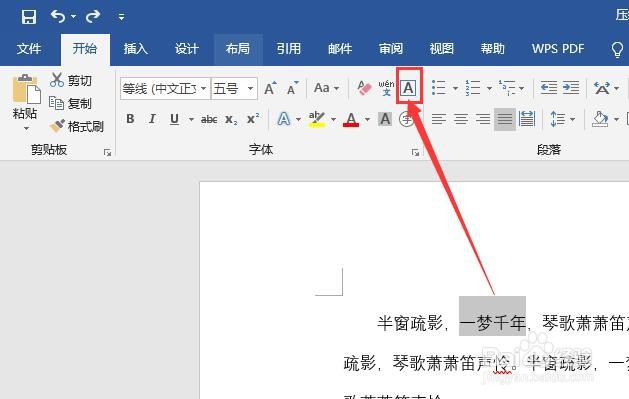Open the Asian layout options icon
629x399 pixels.
[603, 88]
